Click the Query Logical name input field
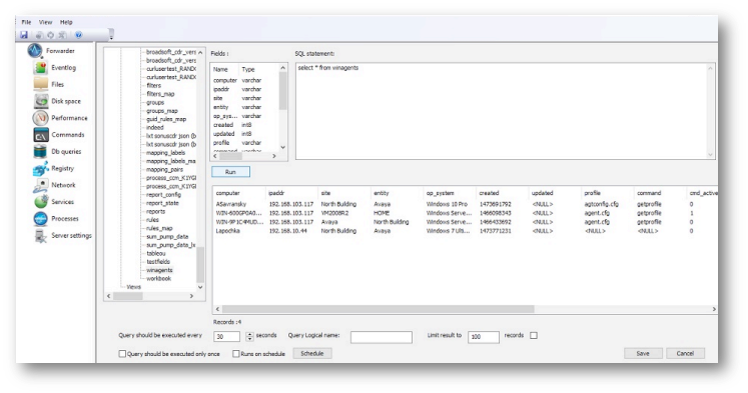This screenshot has width=748, height=393. [381, 337]
